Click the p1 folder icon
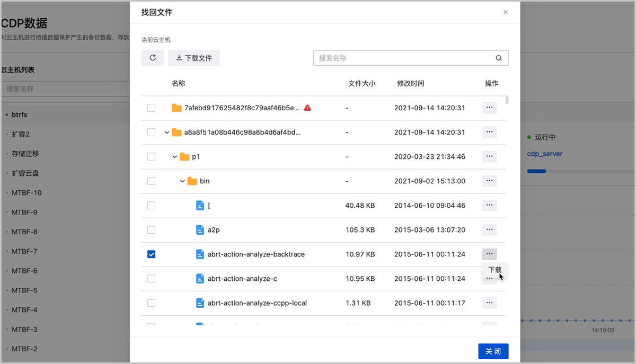The width and height of the screenshot is (636, 364). [184, 157]
